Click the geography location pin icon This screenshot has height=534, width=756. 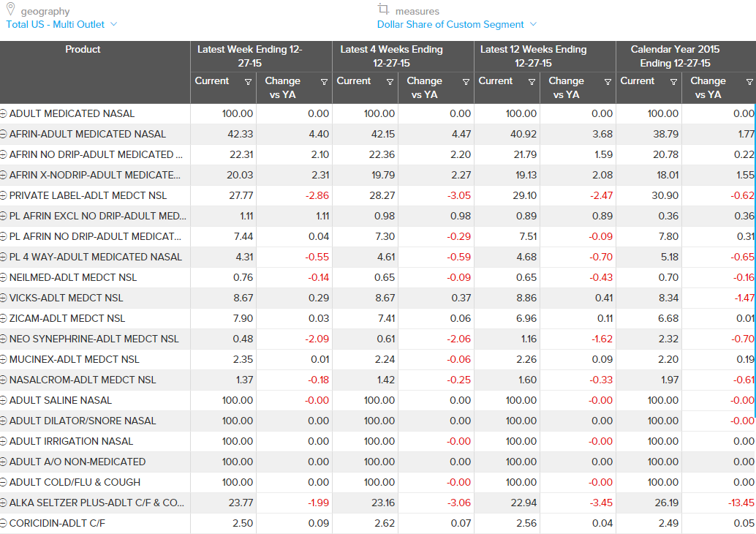(x=10, y=10)
